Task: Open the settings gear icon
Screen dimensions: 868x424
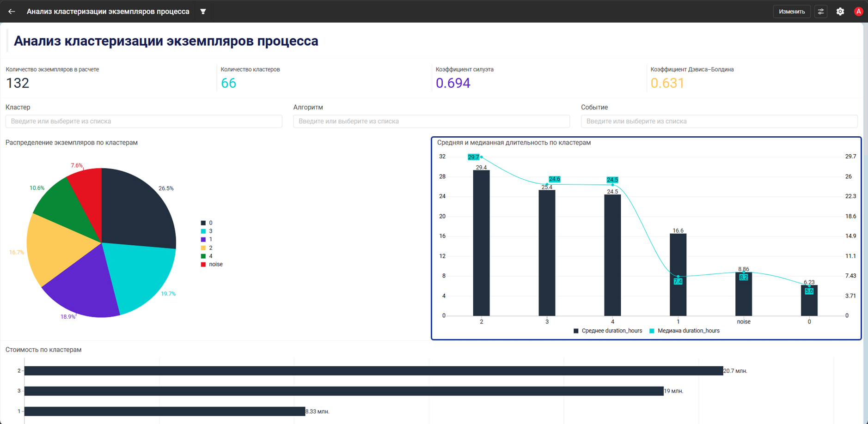Action: [x=840, y=12]
